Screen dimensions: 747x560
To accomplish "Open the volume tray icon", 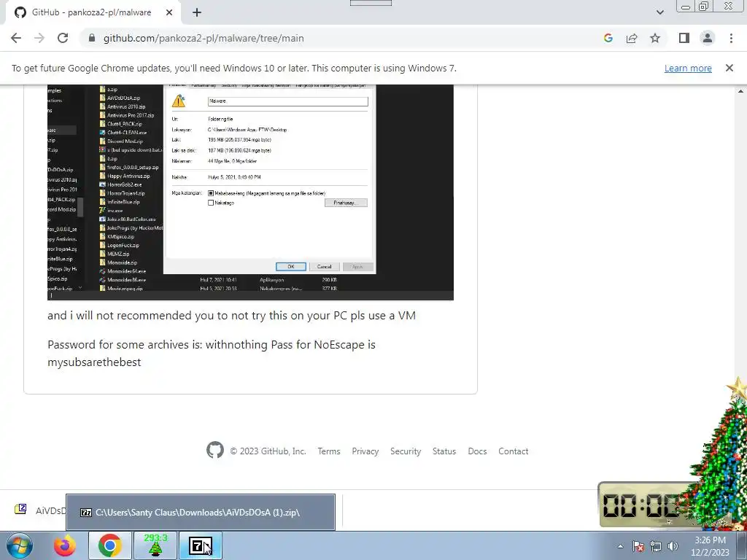I will point(673,546).
